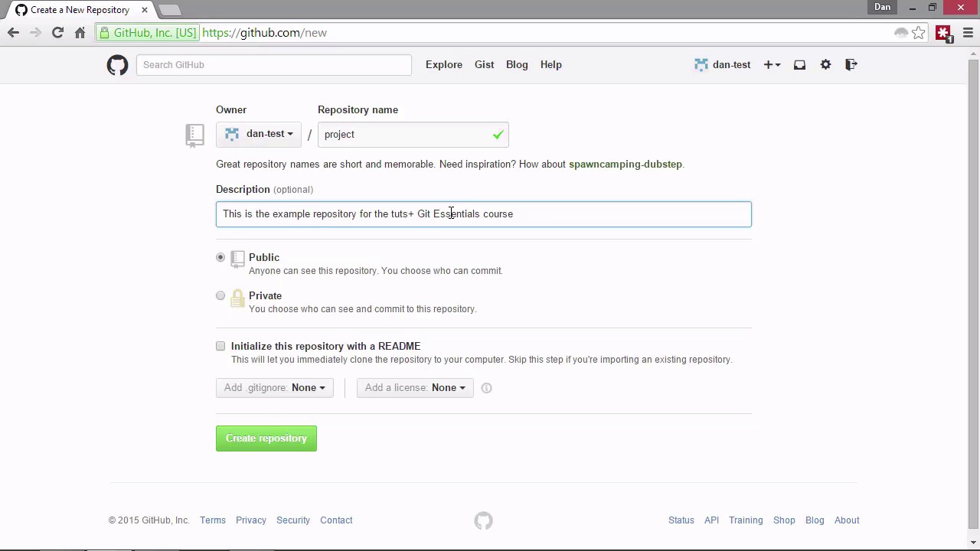Click the spawncamping-dubstep suggestion
Image resolution: width=980 pixels, height=551 pixels.
[x=626, y=165]
